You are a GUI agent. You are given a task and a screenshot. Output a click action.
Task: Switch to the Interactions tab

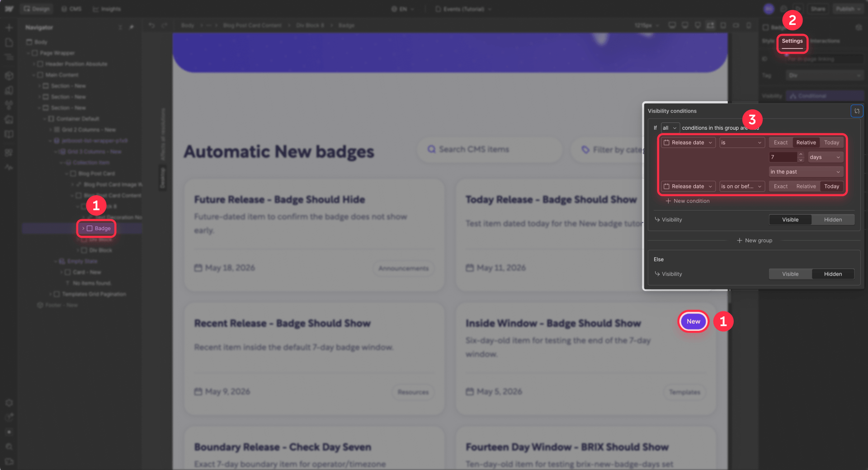[x=825, y=41]
